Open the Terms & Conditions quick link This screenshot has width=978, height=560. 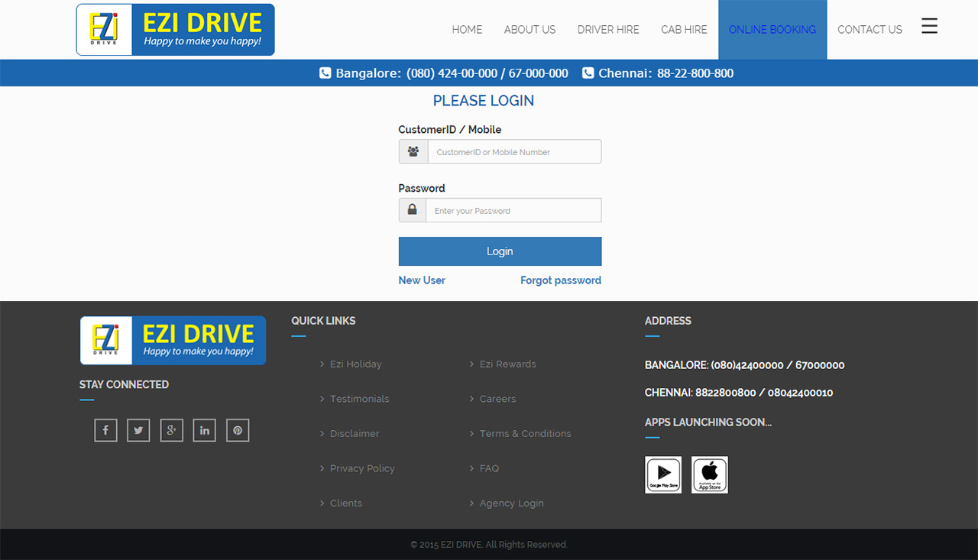[525, 434]
